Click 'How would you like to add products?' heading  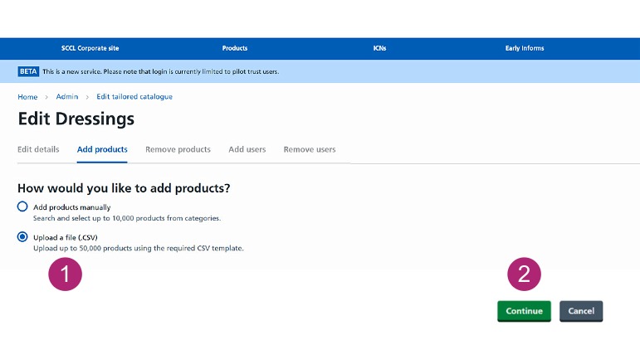[x=124, y=188]
